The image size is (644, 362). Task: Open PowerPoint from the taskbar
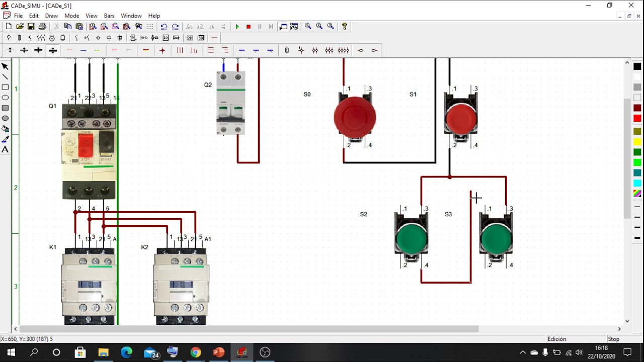[x=219, y=352]
